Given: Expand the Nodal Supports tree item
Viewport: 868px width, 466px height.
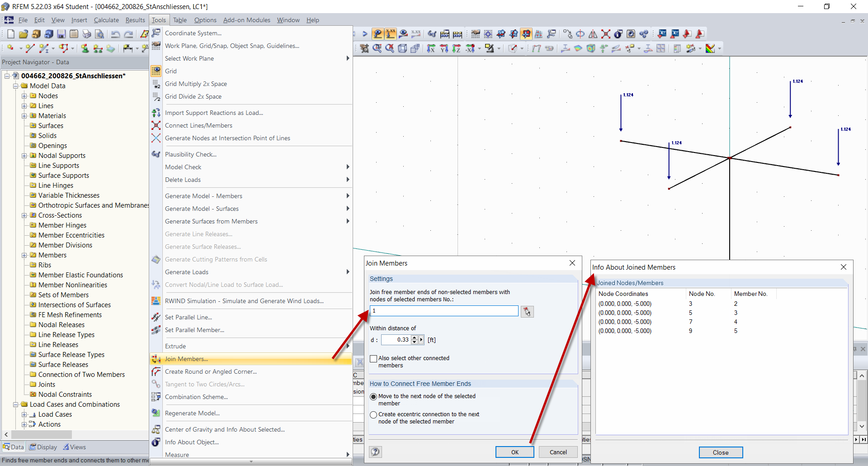Looking at the screenshot, I should 24,156.
